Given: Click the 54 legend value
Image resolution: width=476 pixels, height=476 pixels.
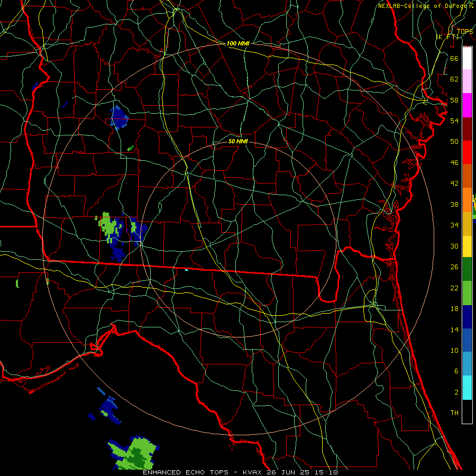Looking at the screenshot, I should coord(454,121).
